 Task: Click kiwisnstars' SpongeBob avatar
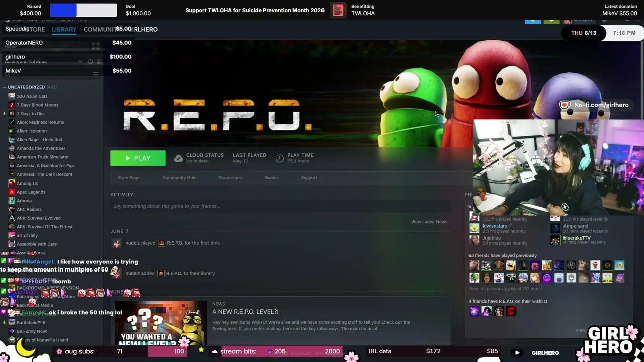coord(474,228)
